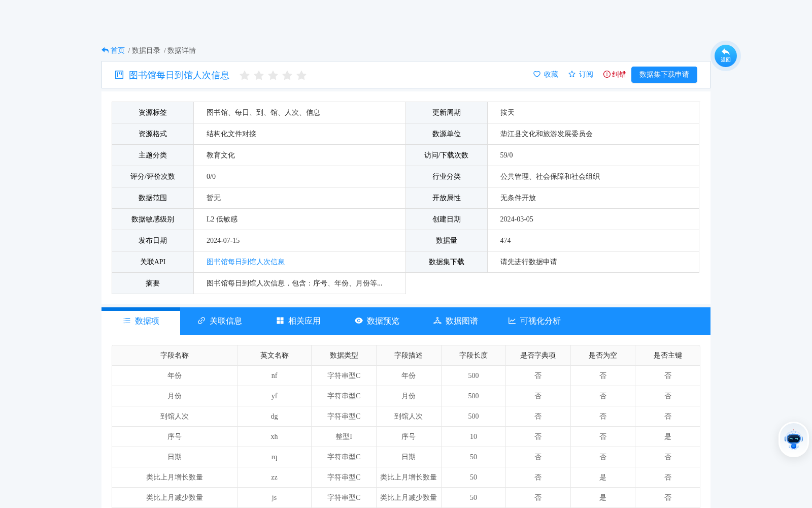This screenshot has height=508, width=812.
Task: Click the exclamation icon for 纠错
Action: point(606,74)
